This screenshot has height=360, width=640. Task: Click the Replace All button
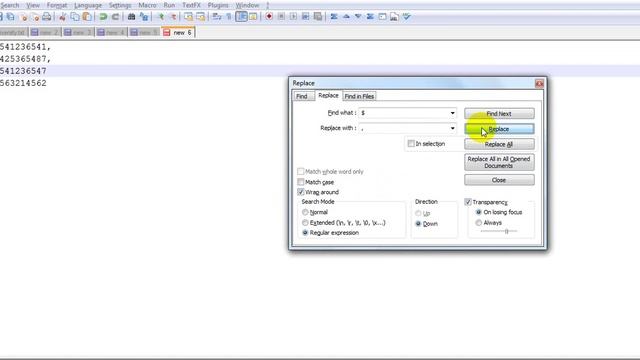499,144
